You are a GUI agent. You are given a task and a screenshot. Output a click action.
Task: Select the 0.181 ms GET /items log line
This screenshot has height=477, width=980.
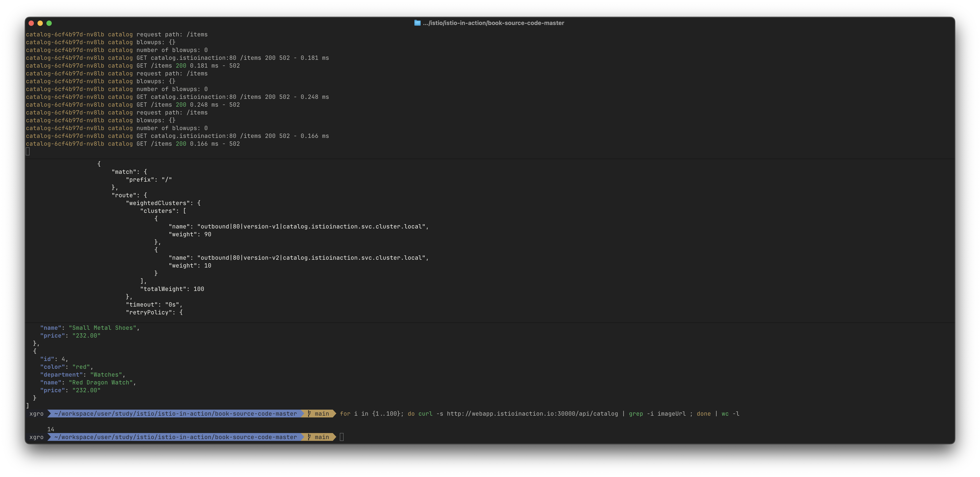[x=133, y=66]
